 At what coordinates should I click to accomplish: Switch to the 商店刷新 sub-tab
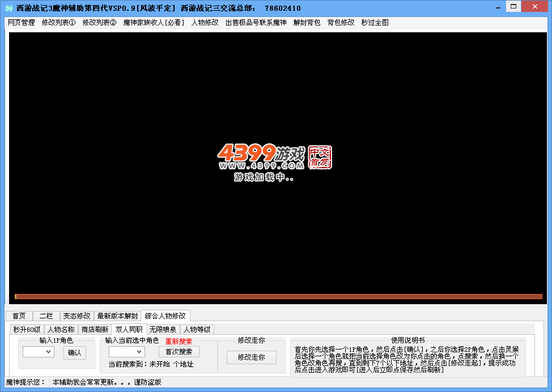pos(95,330)
